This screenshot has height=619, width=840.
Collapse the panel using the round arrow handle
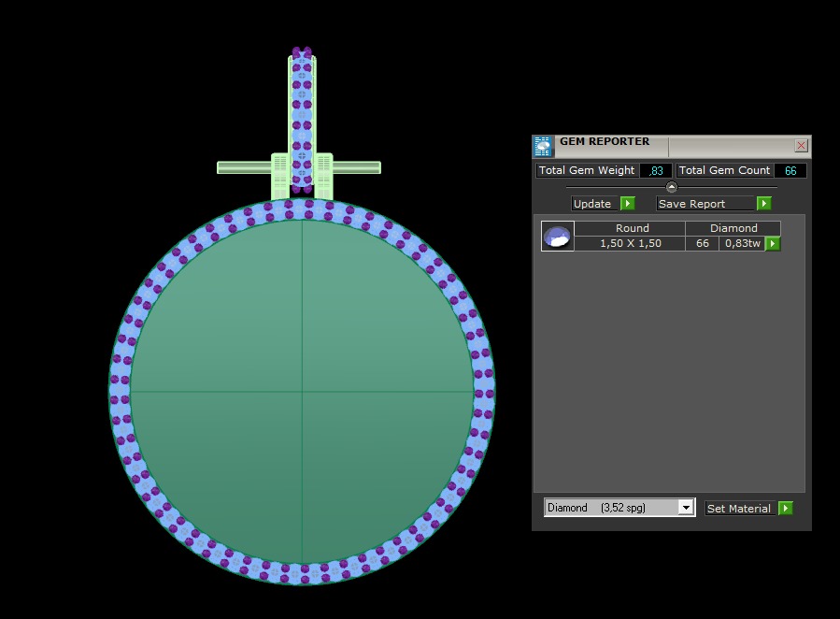click(671, 187)
